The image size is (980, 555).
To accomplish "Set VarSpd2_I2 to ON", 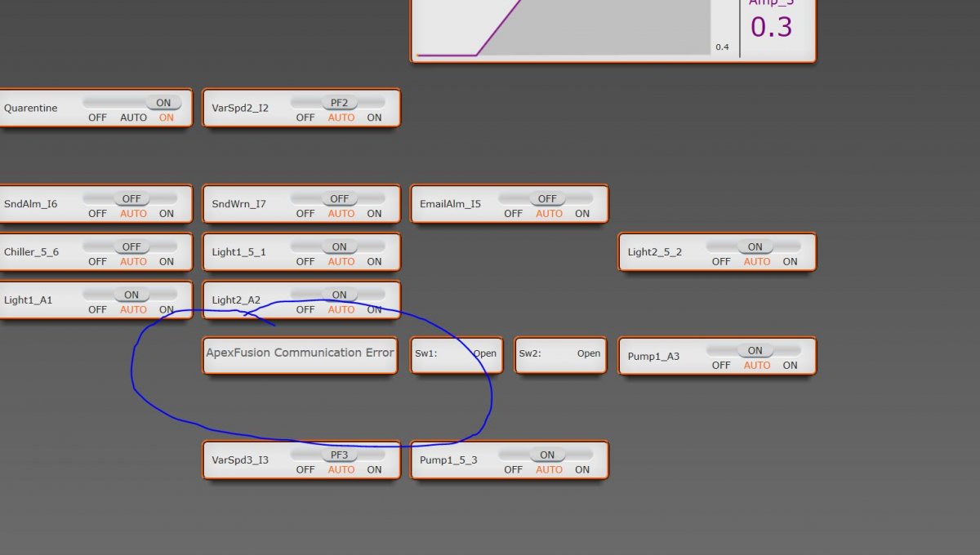I will pos(374,118).
